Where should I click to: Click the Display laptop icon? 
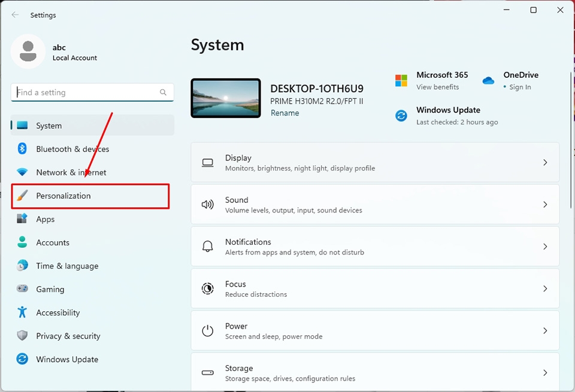coord(208,163)
